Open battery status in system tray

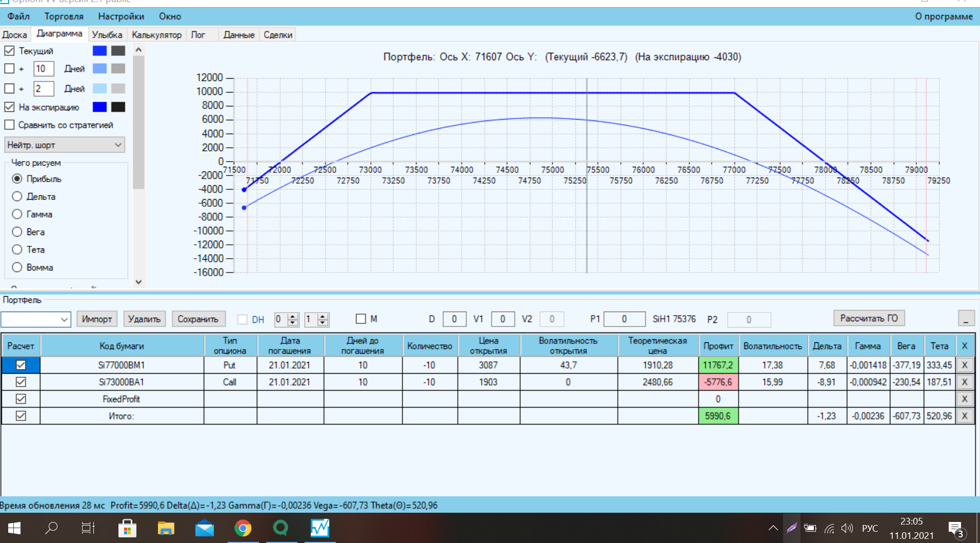(810, 528)
